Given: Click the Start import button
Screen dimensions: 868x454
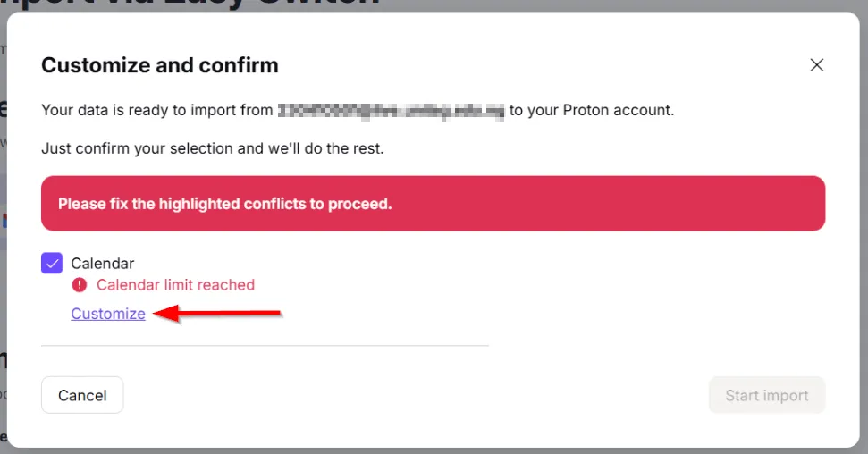Looking at the screenshot, I should (766, 395).
